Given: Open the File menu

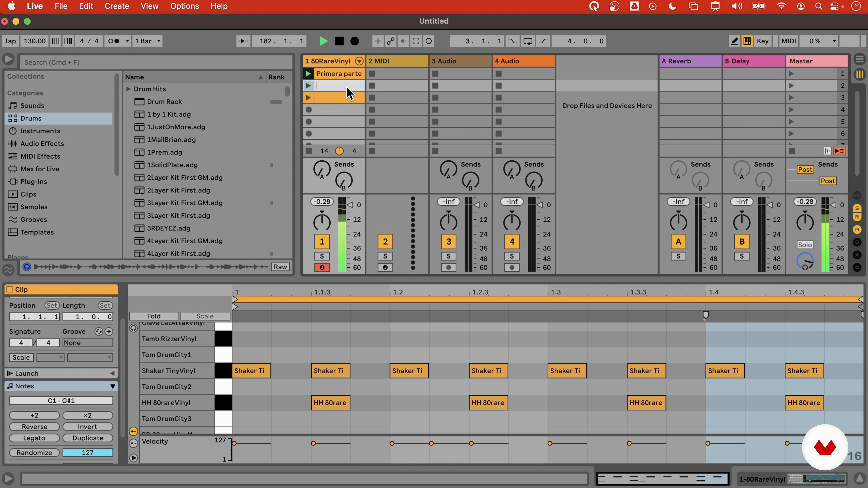Looking at the screenshot, I should point(61,6).
